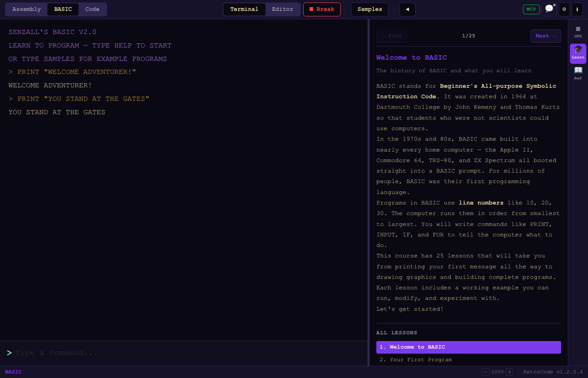The height and width of the screenshot is (378, 588).
Task: Open the Ref reference panel
Action: (578, 74)
